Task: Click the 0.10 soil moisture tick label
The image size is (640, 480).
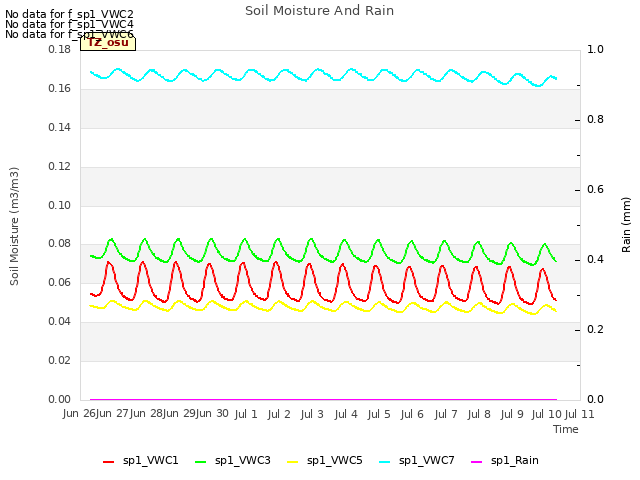Action: click(60, 205)
